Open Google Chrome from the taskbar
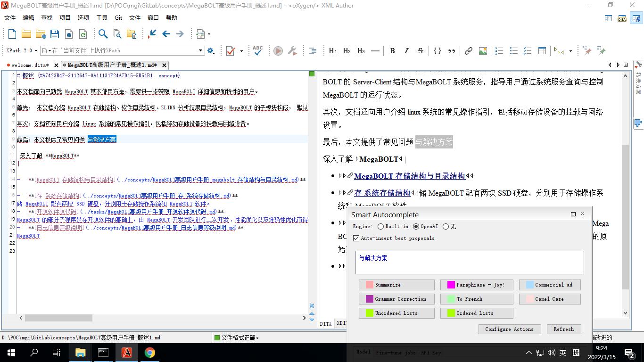 [149, 353]
